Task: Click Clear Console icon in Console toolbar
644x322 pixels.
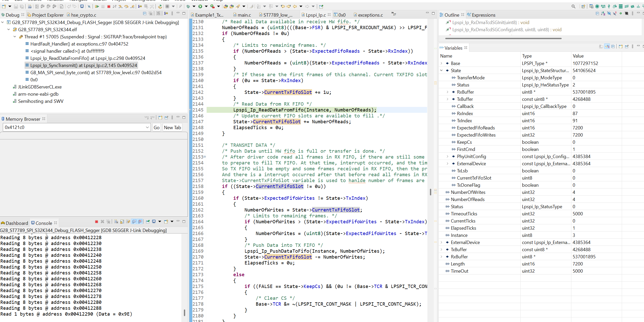Action: pos(116,221)
